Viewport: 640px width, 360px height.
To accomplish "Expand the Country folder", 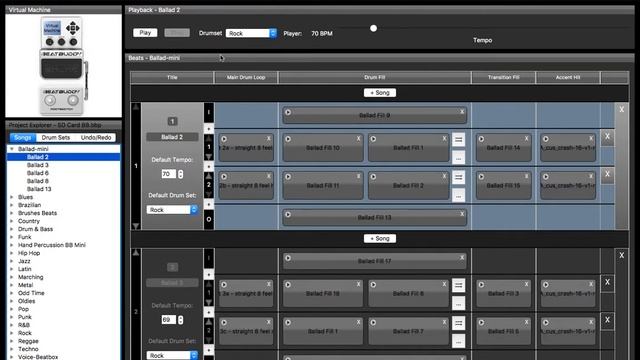I will (x=12, y=221).
